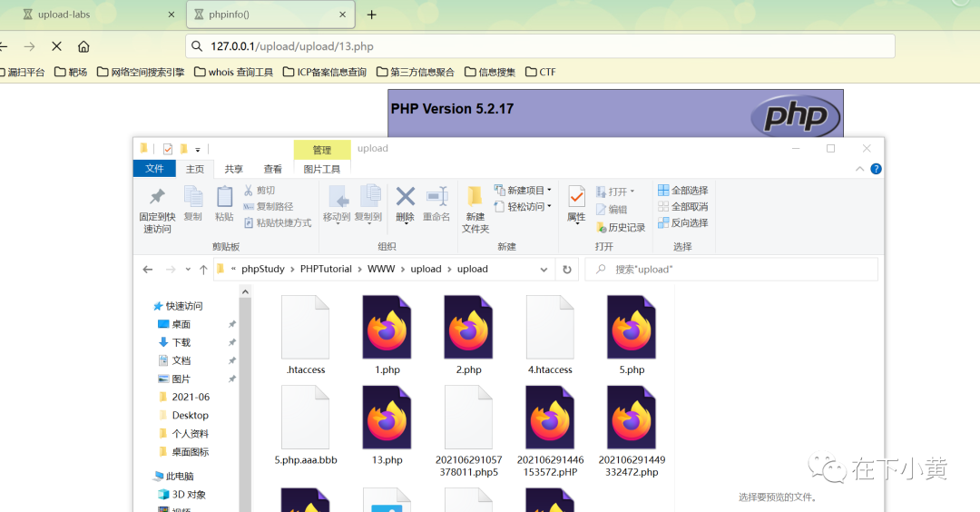
Task: Select Pictures (图片) in sidebar
Action: 174,379
